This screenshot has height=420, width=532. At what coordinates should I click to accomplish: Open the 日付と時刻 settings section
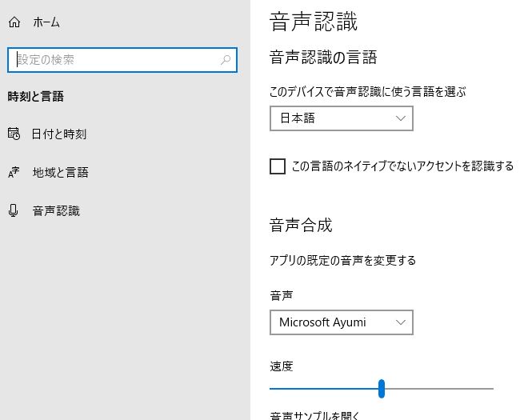[59, 134]
